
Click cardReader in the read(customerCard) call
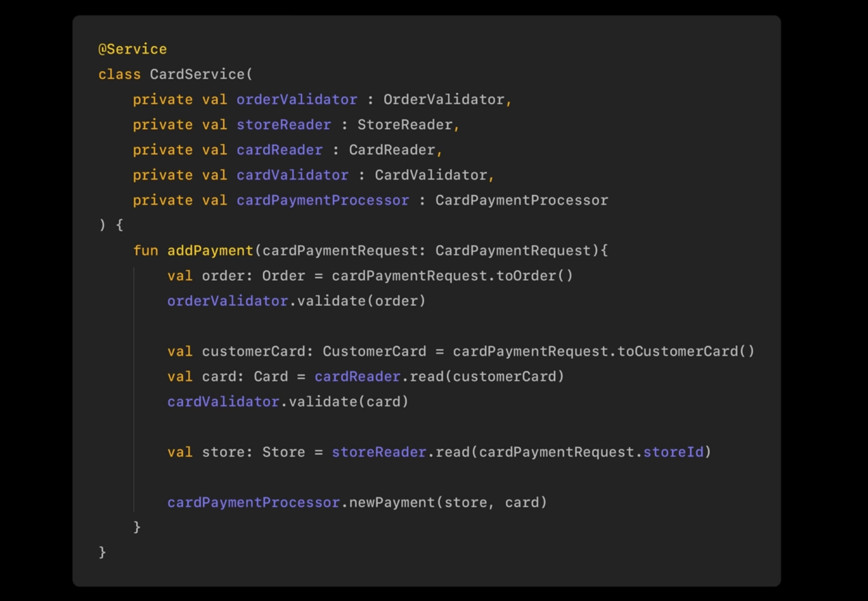click(357, 377)
